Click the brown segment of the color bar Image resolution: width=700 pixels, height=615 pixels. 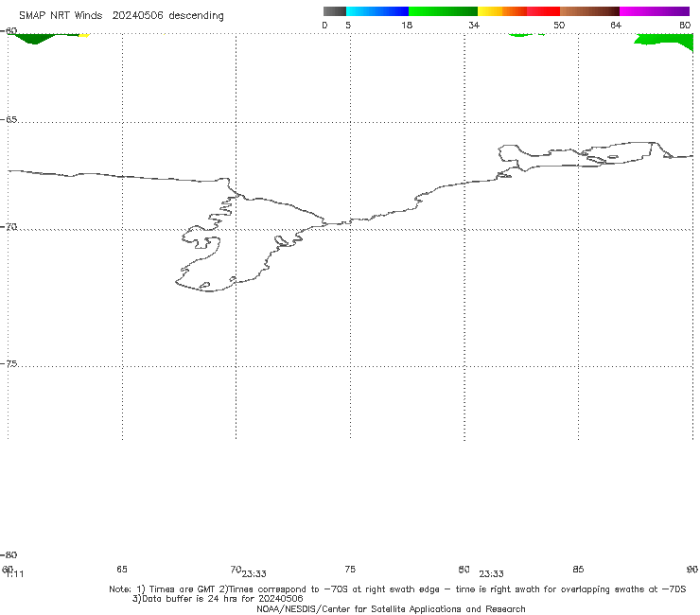[x=589, y=11]
